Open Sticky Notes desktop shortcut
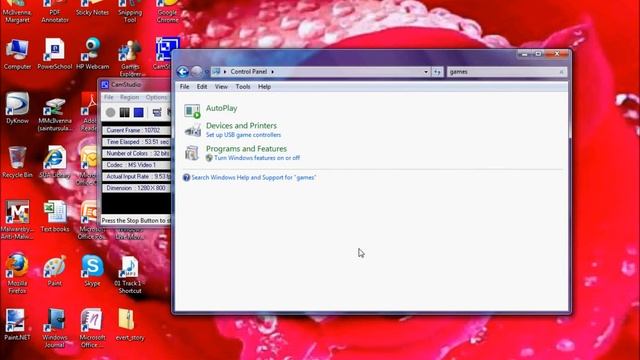This screenshot has height=360, width=640. (x=93, y=8)
